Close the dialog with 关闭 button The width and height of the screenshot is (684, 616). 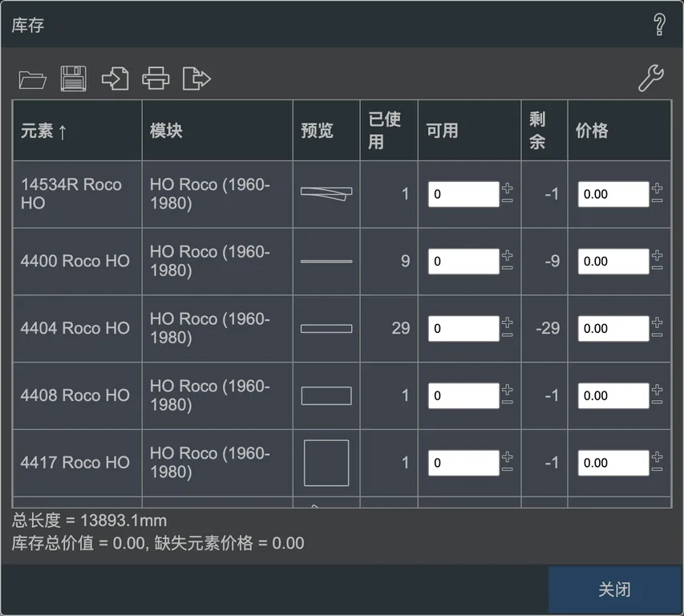point(615,590)
